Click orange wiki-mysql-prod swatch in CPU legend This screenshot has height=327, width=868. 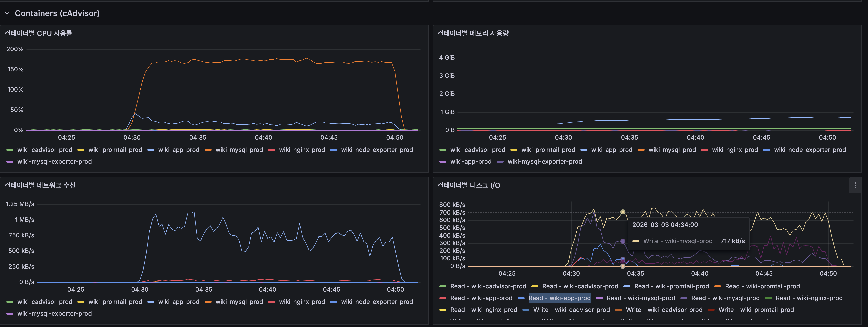[x=208, y=150]
